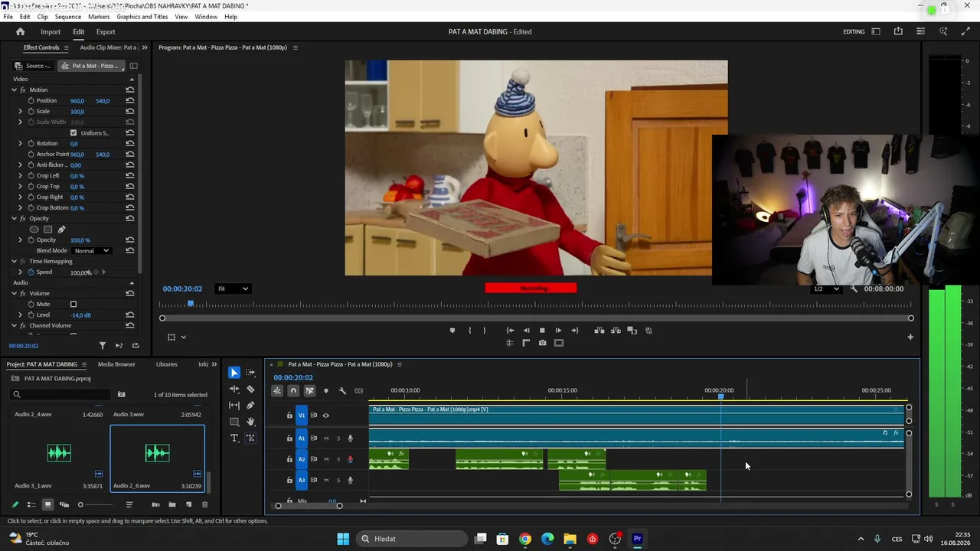The width and height of the screenshot is (980, 551).
Task: Export a frame with the camera icon
Action: 542,343
